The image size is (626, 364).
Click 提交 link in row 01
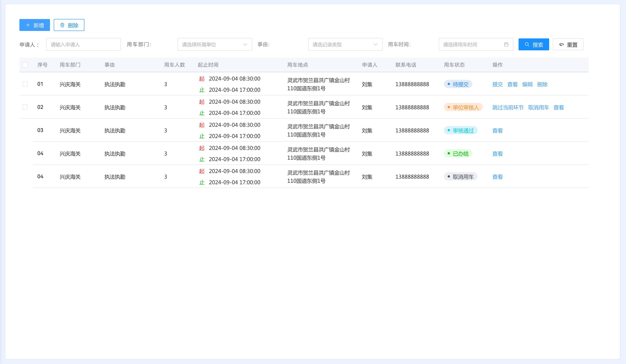[x=497, y=84]
